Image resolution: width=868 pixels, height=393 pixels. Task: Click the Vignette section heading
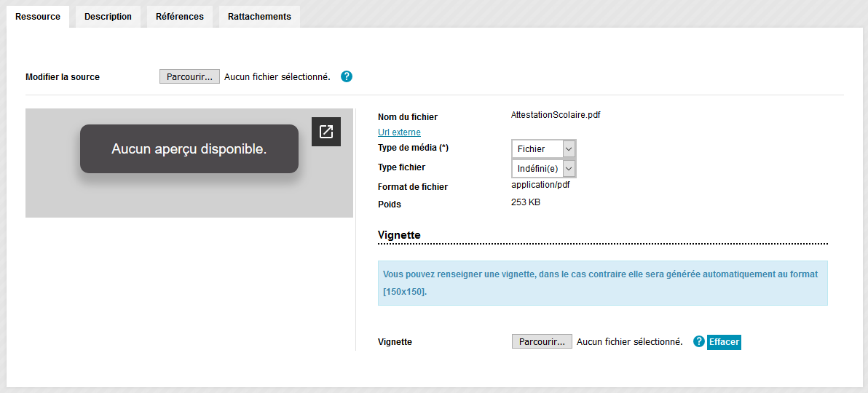tap(399, 234)
